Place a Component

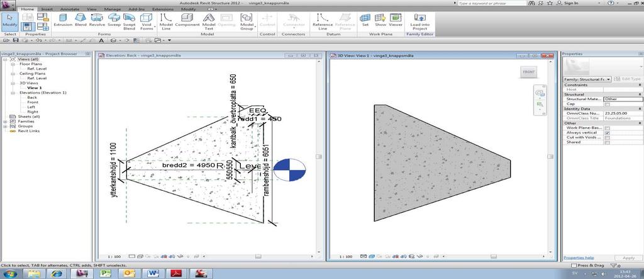tap(187, 21)
